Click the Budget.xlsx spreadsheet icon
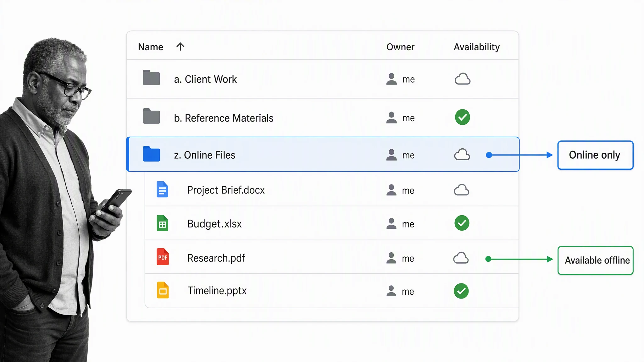 click(x=162, y=223)
